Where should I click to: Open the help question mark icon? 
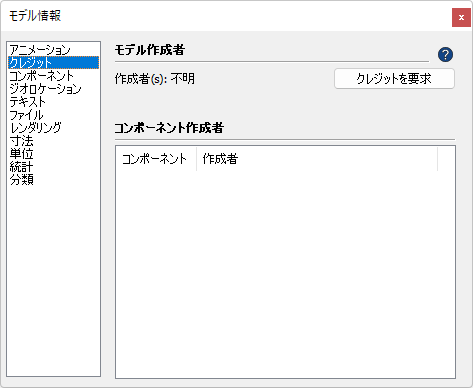point(445,55)
